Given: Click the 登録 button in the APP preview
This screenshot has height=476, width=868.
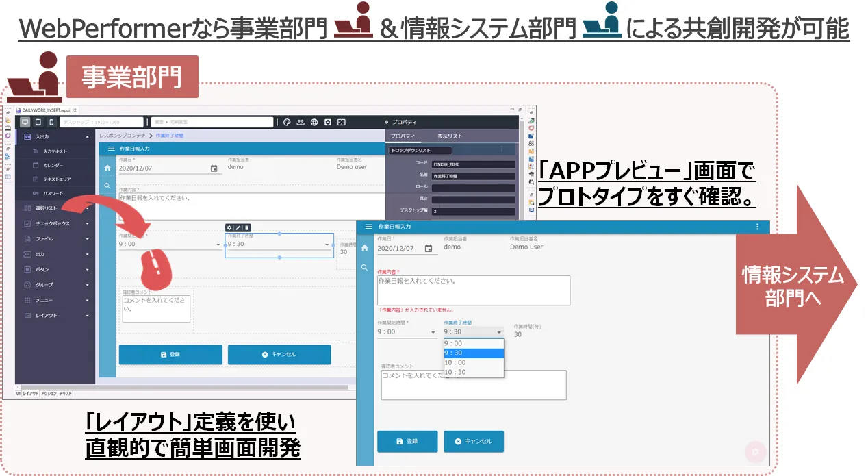Looking at the screenshot, I should (x=407, y=441).
